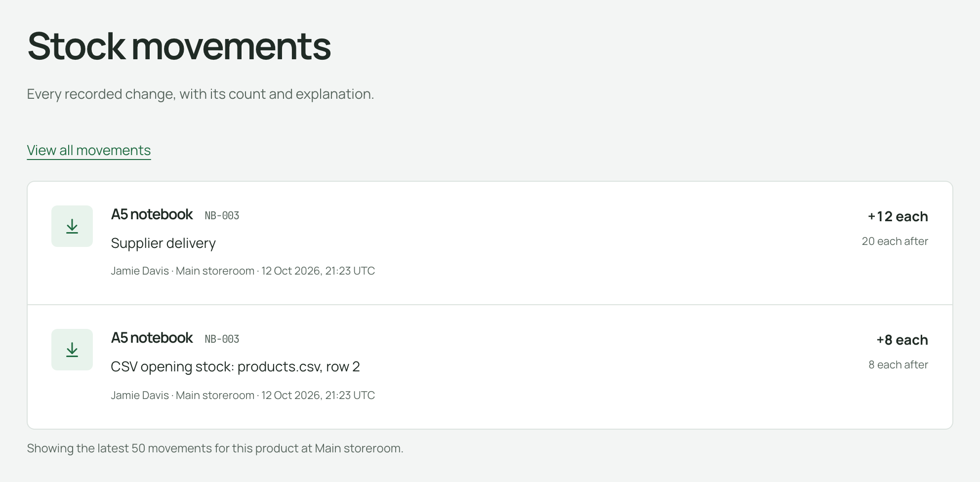Click the NB-003 SKU code in CSV opening row

point(222,339)
